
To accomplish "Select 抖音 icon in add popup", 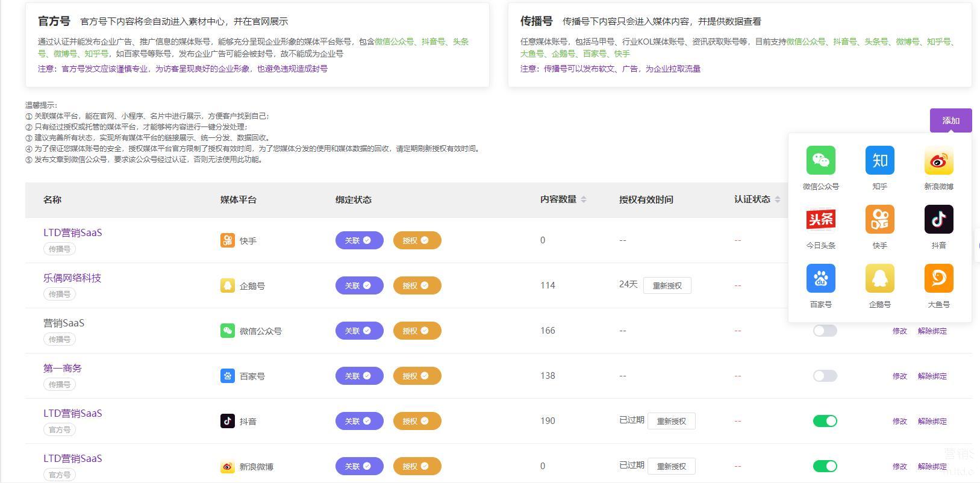I will [x=938, y=219].
